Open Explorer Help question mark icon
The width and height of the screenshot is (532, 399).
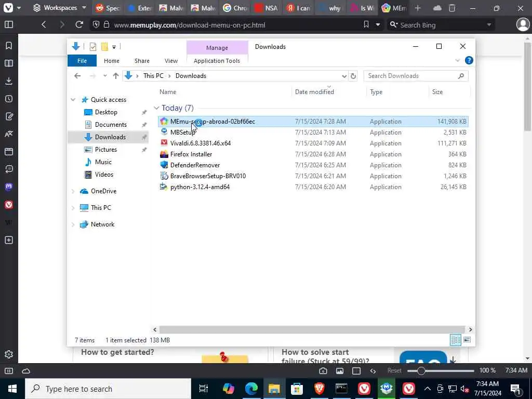click(469, 60)
